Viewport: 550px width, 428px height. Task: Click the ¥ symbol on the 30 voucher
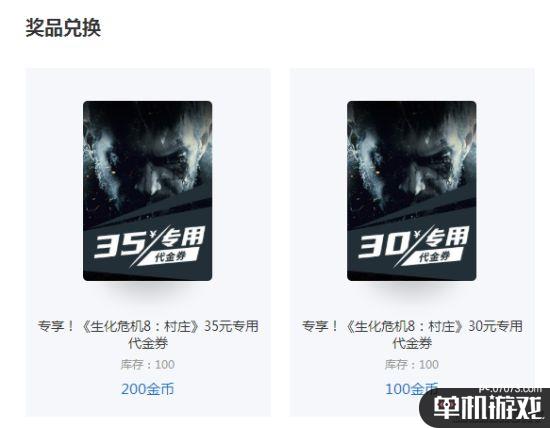417,234
